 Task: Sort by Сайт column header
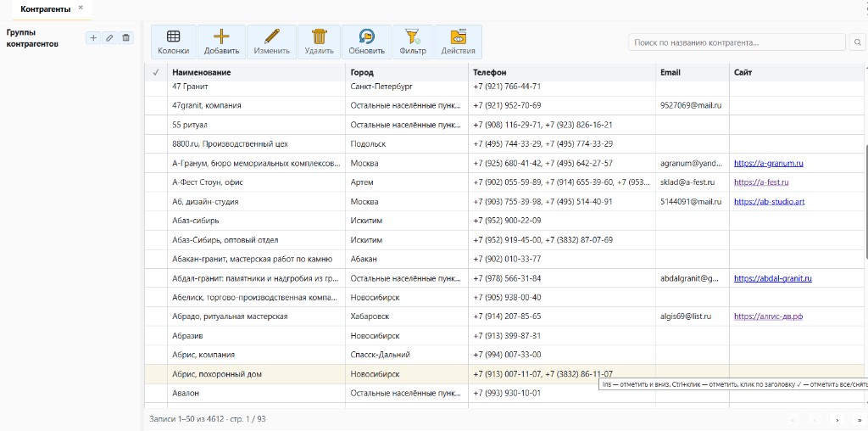(797, 73)
